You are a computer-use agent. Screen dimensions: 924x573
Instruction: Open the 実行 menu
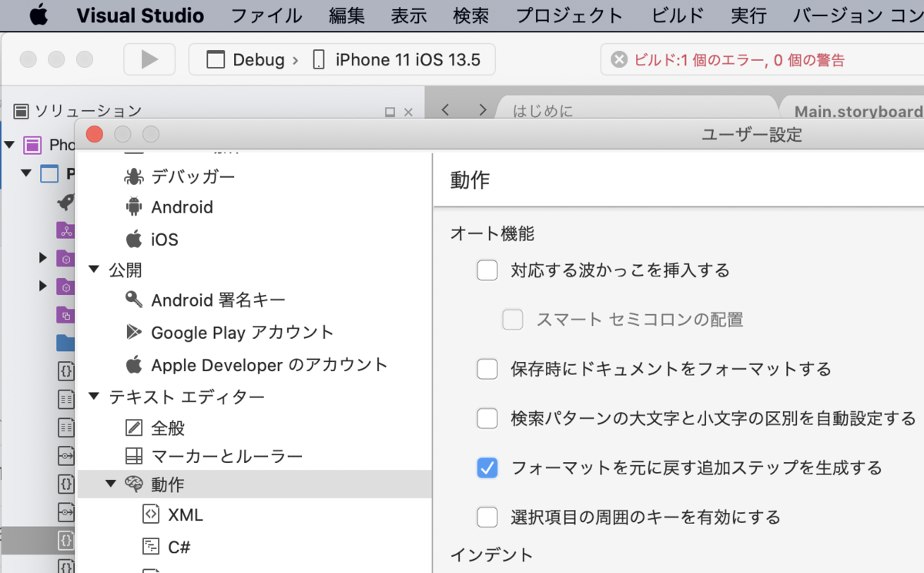coord(748,15)
